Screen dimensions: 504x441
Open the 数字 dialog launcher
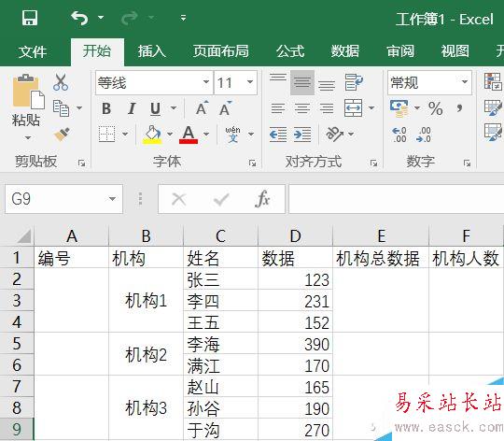pyautogui.click(x=467, y=164)
